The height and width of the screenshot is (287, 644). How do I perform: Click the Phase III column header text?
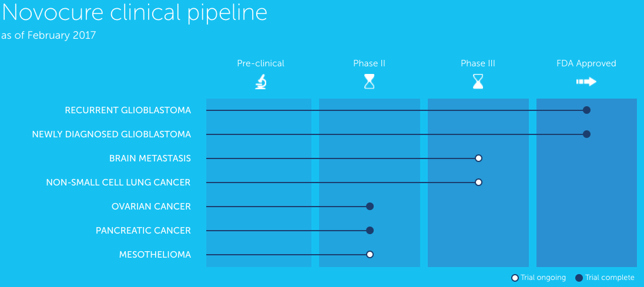point(478,63)
